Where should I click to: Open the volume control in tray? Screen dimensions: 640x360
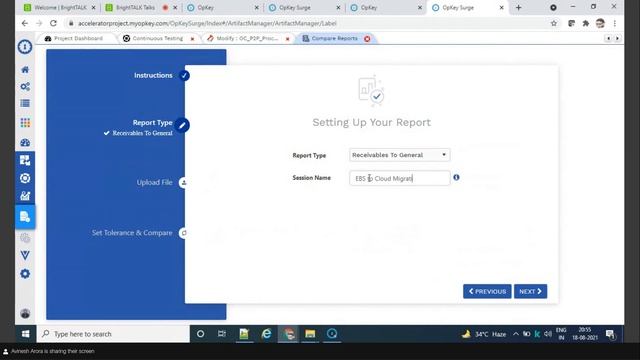548,334
